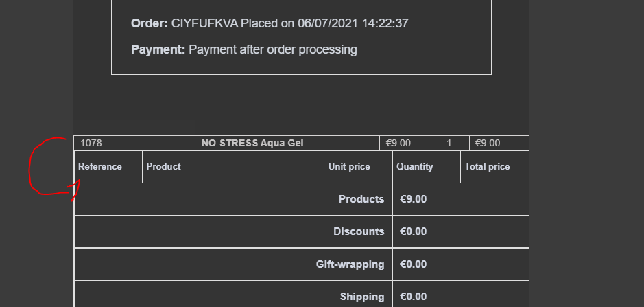The height and width of the screenshot is (307, 644).
Task: Select the NO STRESS Aqua Gel product name
Action: pyautogui.click(x=252, y=143)
